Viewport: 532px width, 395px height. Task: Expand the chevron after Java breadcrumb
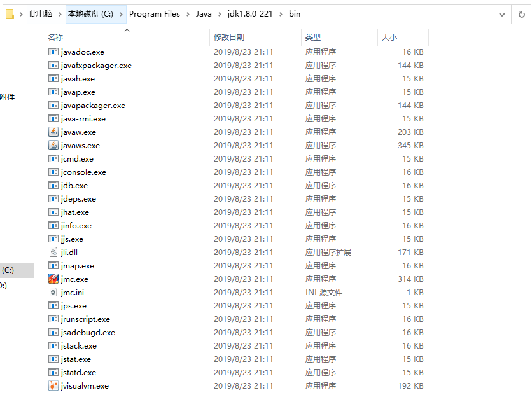(x=220, y=14)
